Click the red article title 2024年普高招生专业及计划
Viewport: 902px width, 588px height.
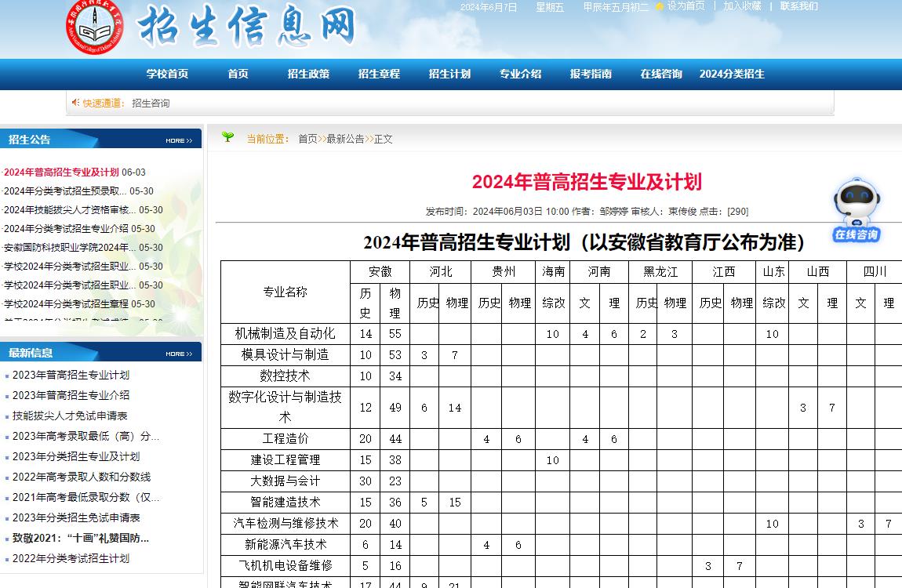tap(587, 182)
